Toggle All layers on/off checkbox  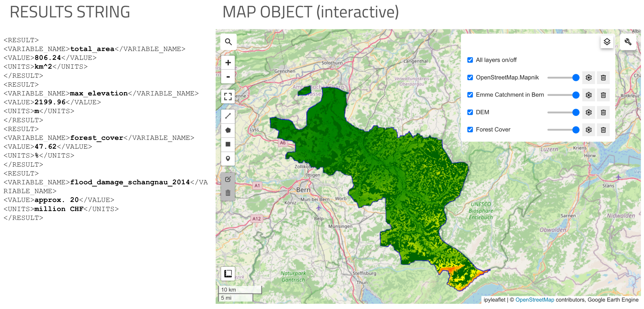[x=470, y=60]
